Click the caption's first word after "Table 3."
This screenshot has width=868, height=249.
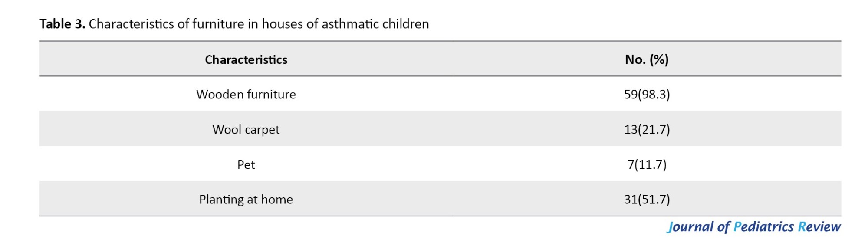pyautogui.click(x=132, y=24)
